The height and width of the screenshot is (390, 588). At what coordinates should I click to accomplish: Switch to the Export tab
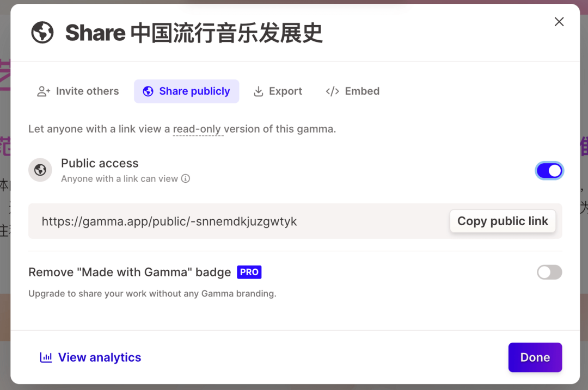coord(278,91)
